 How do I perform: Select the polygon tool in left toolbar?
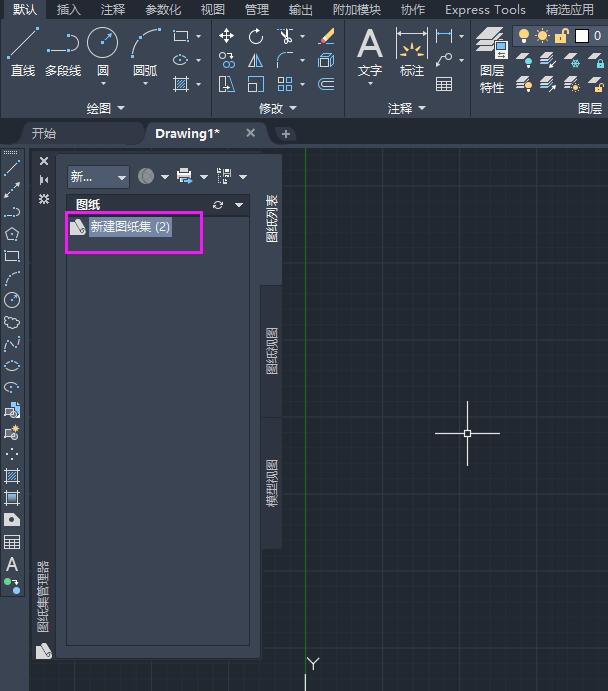[12, 234]
